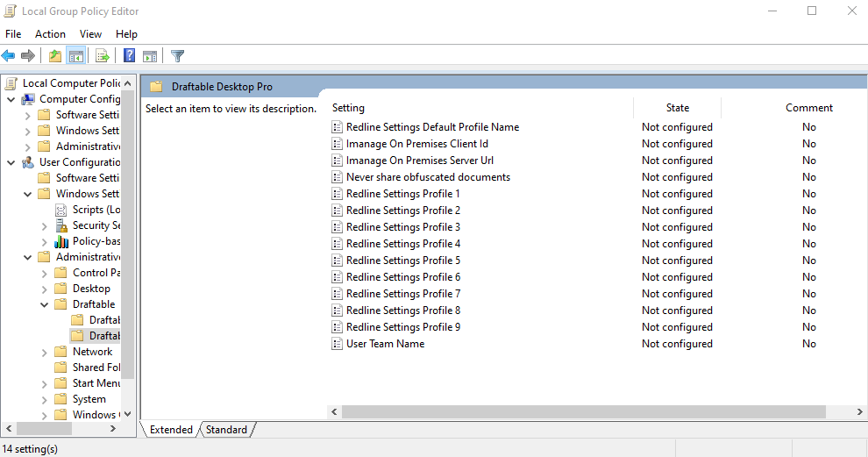Click Not configured state for Redline Profile 3
The width and height of the screenshot is (868, 457).
[x=677, y=227]
